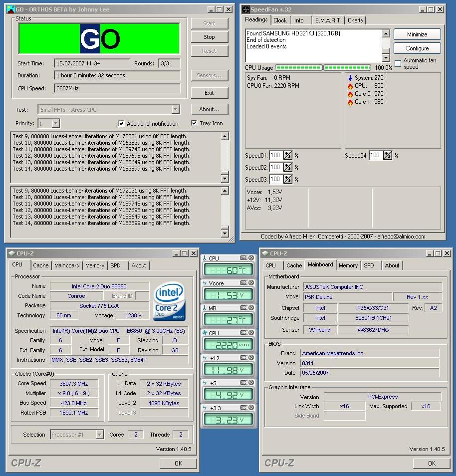Click the Minimize button in SpeedFan
This screenshot has width=456, height=476.
417,34
